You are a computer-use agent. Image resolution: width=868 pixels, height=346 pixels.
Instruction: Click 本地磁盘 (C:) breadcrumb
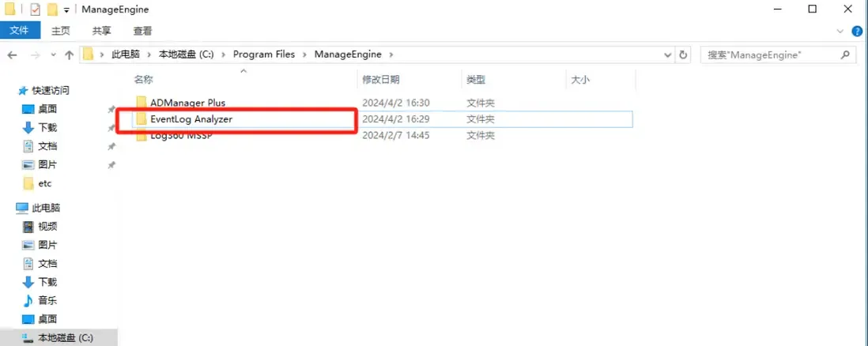187,55
